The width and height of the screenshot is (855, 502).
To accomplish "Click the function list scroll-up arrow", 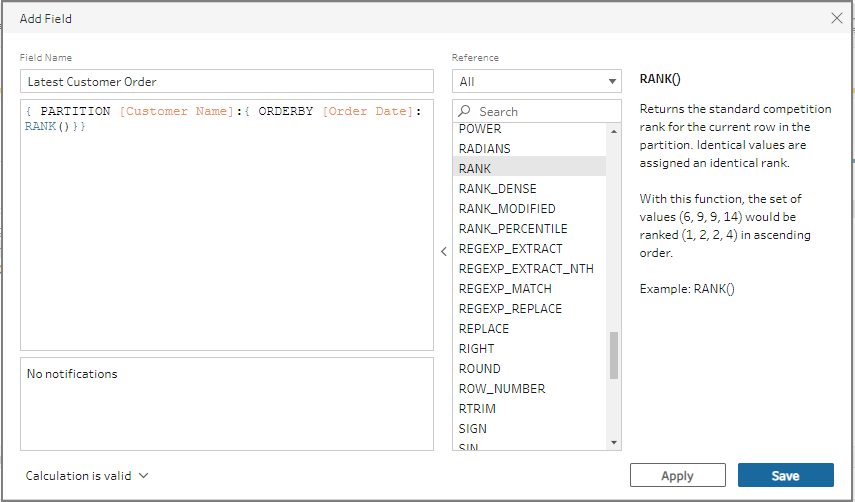I will coord(614,131).
